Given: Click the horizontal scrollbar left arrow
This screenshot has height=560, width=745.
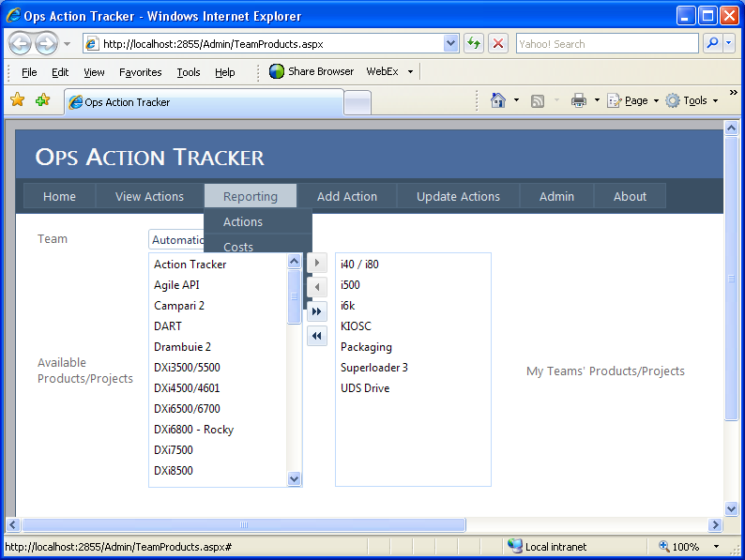Looking at the screenshot, I should point(13,524).
